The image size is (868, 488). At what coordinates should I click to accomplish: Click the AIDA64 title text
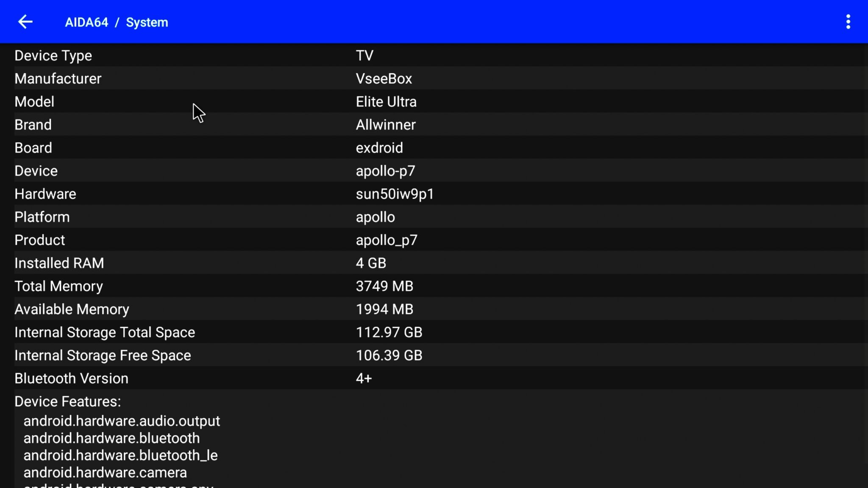point(86,22)
